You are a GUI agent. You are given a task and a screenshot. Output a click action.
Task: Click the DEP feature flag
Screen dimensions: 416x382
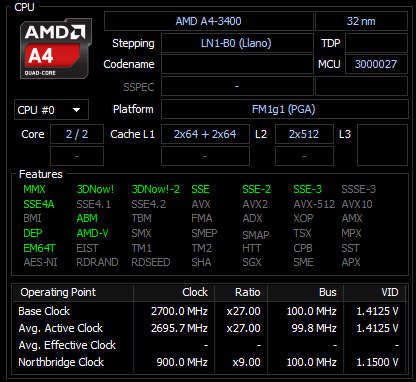[33, 233]
